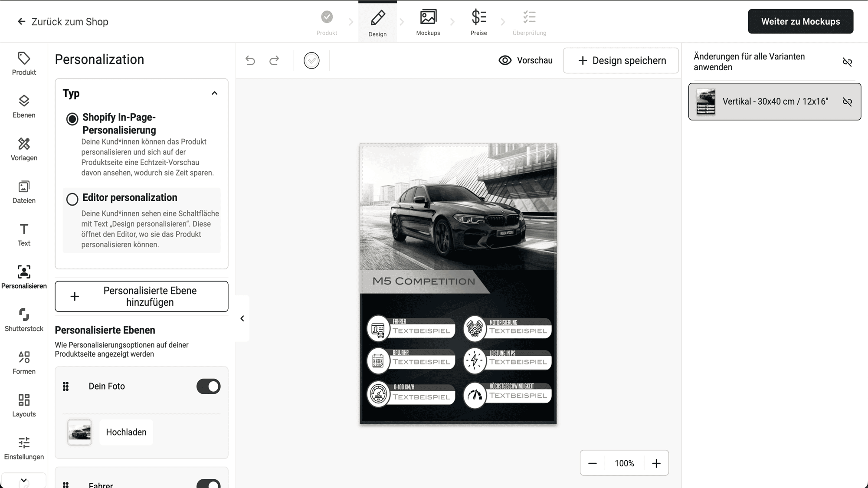Viewport: 868px width, 488px height.
Task: Select the Vertikal 30x40 cm variant thumbnail
Action: pyautogui.click(x=706, y=102)
